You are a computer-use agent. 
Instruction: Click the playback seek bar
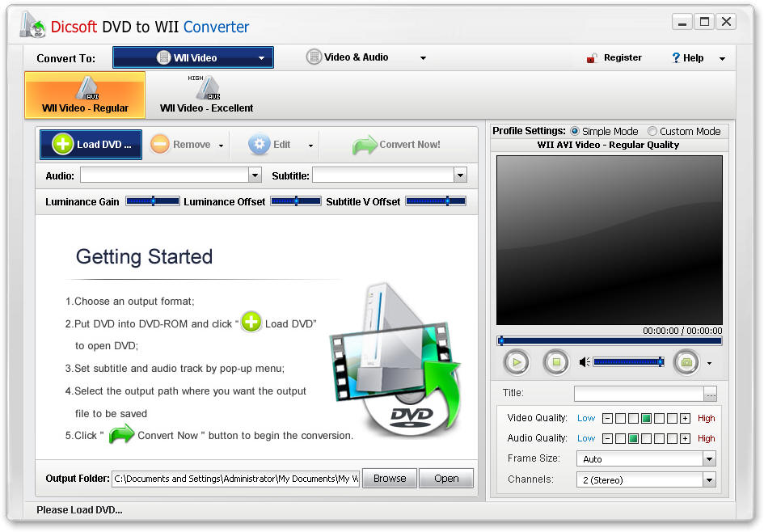(x=610, y=341)
